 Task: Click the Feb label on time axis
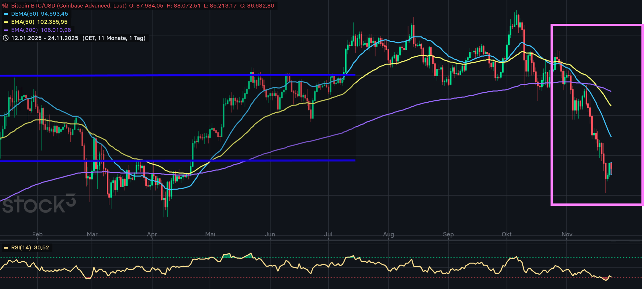pos(37,234)
